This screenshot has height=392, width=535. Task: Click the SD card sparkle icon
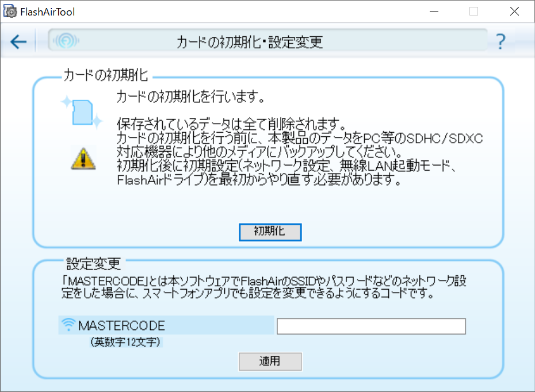click(82, 112)
